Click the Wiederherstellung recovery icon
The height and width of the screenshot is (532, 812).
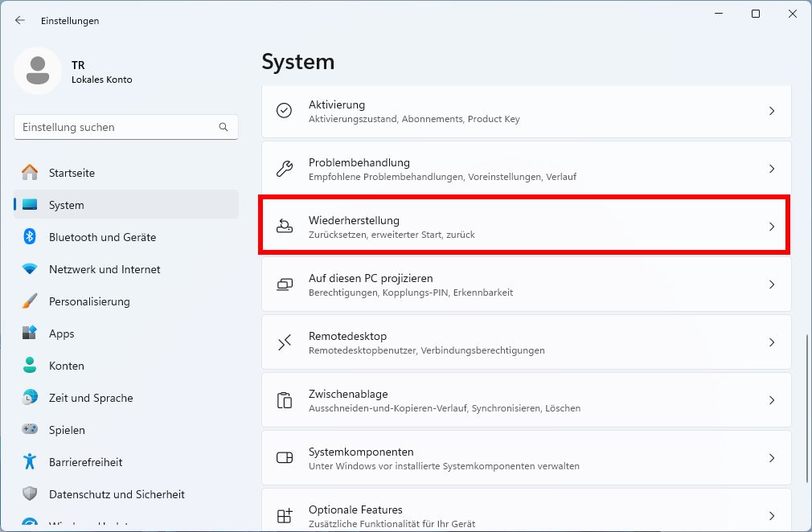point(284,227)
